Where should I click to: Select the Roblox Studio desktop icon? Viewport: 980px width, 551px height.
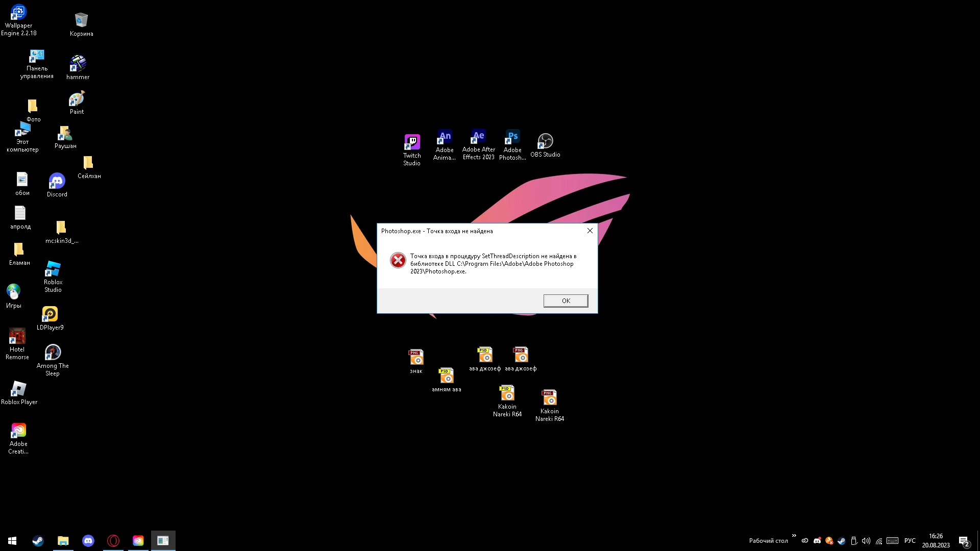pyautogui.click(x=53, y=277)
